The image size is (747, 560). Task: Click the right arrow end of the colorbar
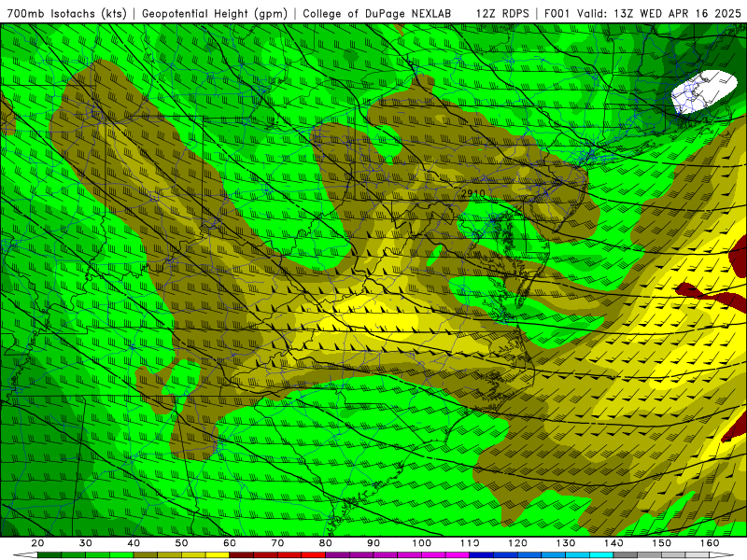[722, 554]
